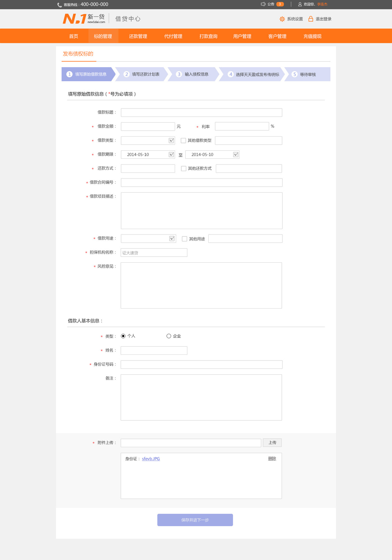Open 打款查询 navigation tab
392x560 pixels.
pyautogui.click(x=208, y=36)
